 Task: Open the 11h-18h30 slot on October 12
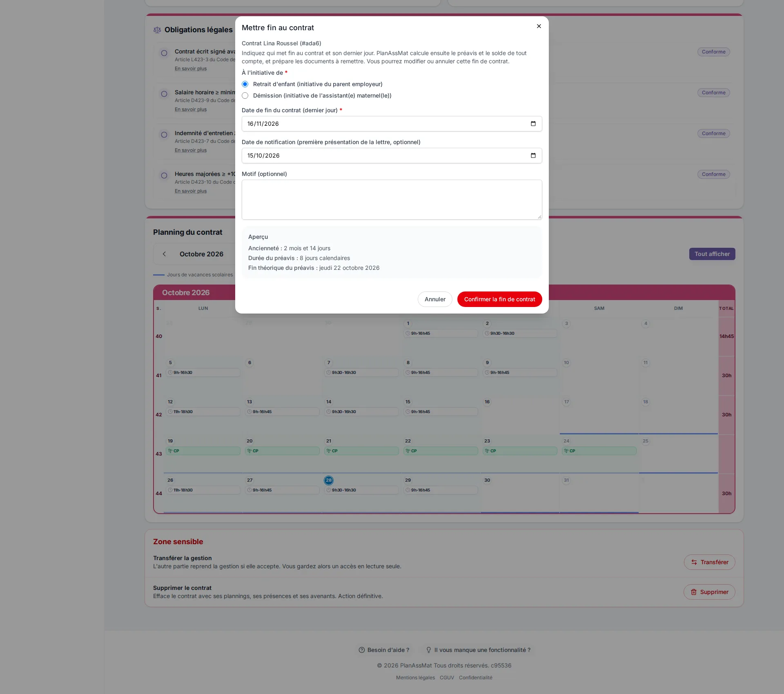click(x=203, y=412)
